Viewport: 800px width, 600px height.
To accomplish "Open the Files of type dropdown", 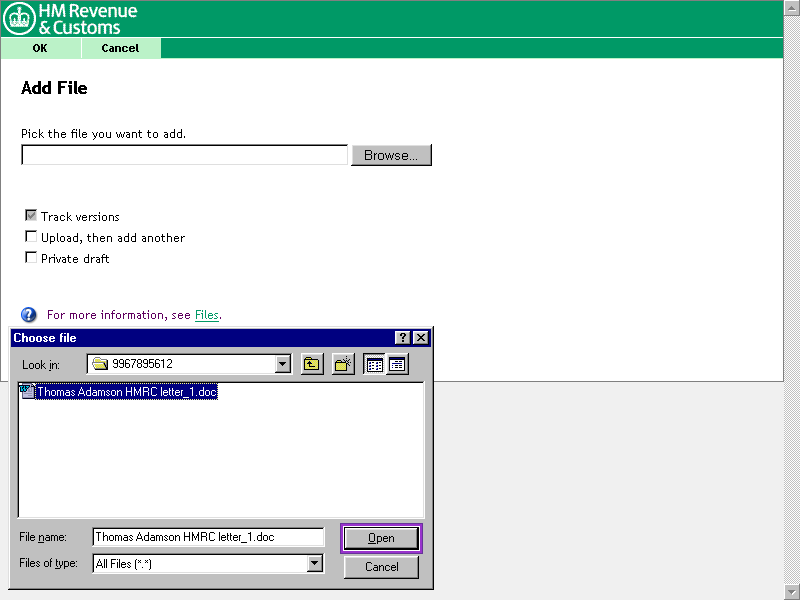I will click(315, 564).
